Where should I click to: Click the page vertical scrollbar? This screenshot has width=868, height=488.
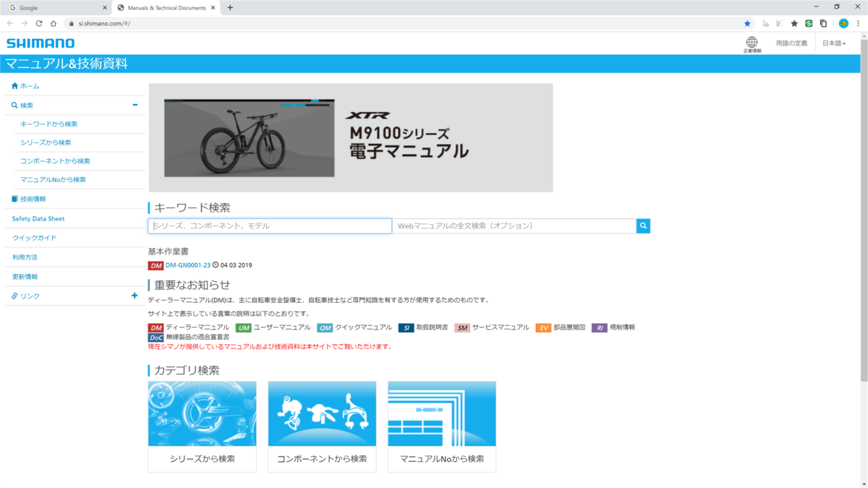pos(864,210)
